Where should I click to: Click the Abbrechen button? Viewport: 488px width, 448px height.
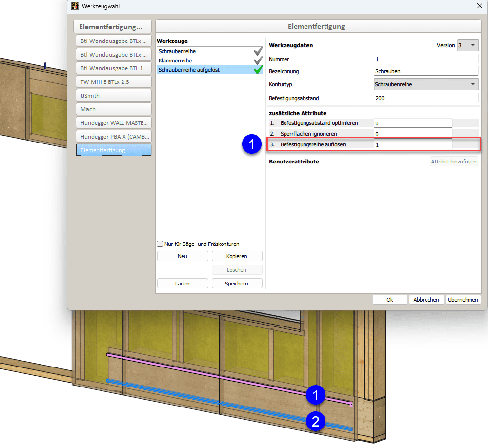[426, 300]
